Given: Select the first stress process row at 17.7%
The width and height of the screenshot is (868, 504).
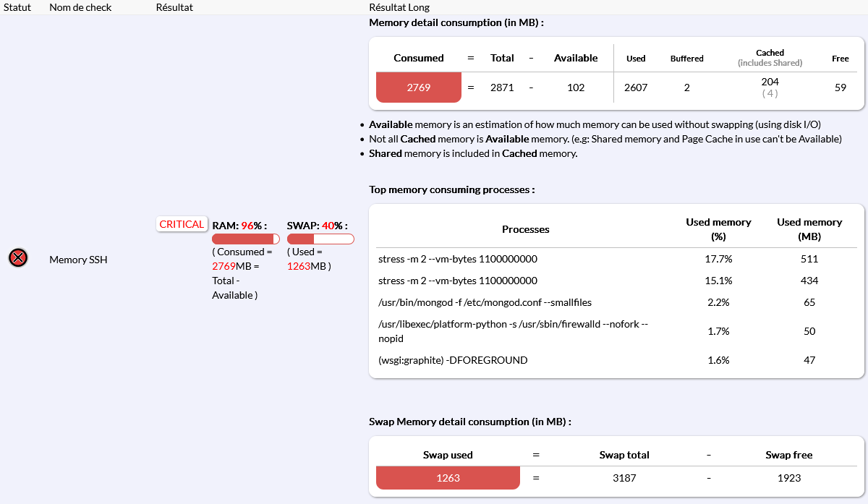Looking at the screenshot, I should 457,259.
